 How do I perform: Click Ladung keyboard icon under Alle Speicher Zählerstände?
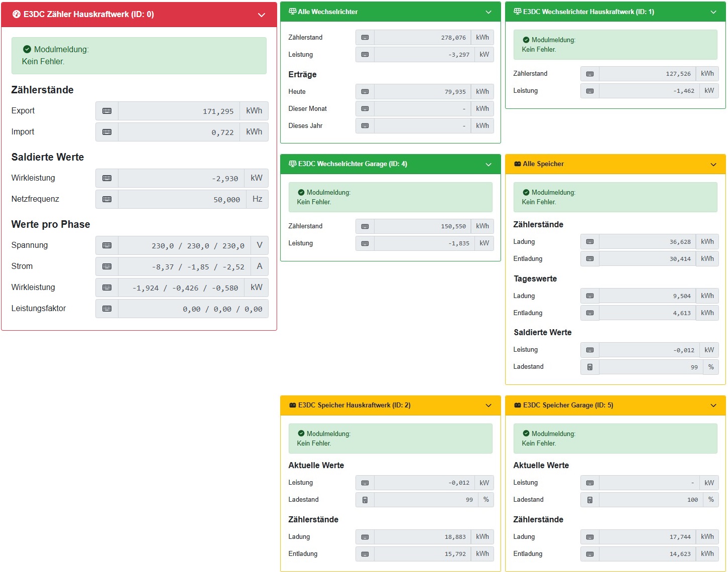tap(590, 242)
